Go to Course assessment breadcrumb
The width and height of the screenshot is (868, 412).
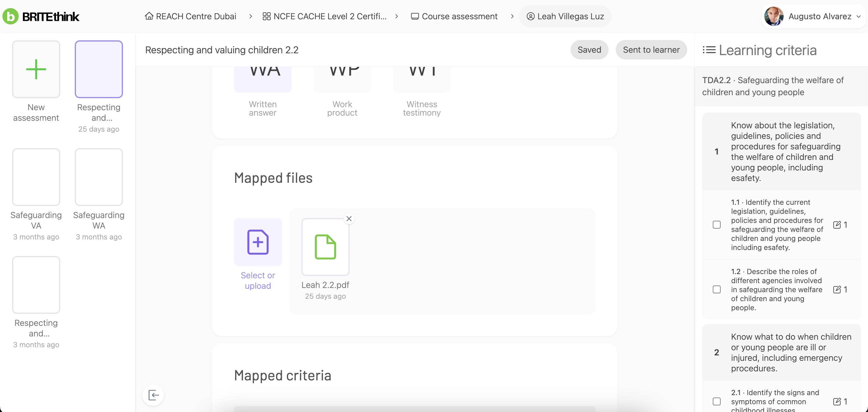454,16
